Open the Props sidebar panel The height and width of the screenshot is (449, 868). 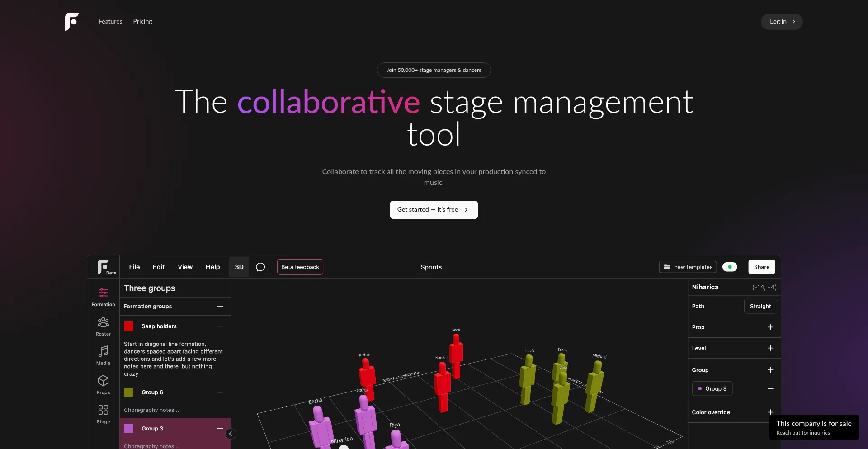click(103, 385)
